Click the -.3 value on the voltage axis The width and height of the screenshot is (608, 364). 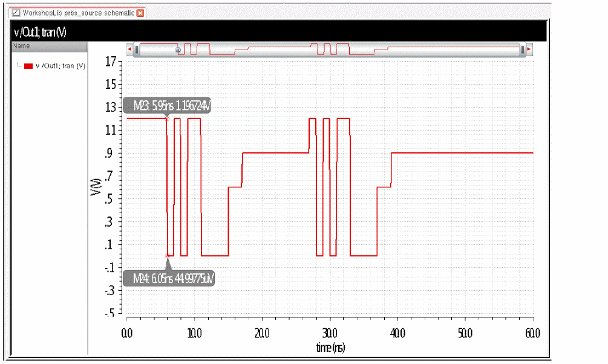(x=110, y=290)
